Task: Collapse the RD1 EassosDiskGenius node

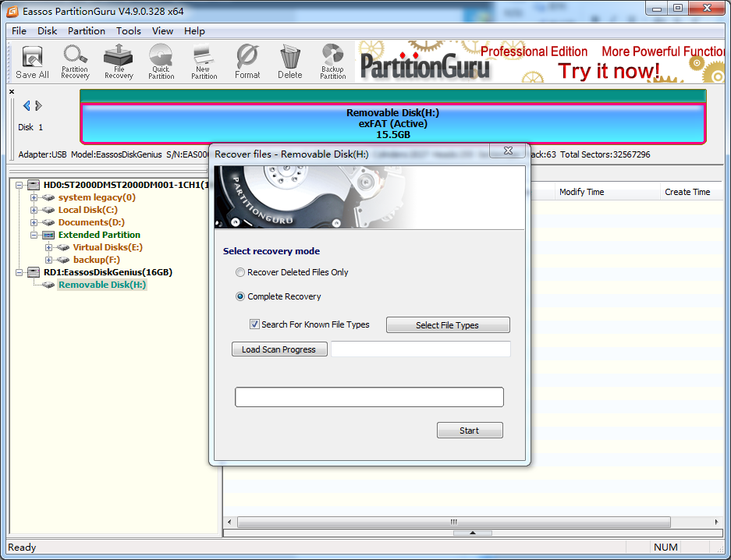Action: (20, 272)
